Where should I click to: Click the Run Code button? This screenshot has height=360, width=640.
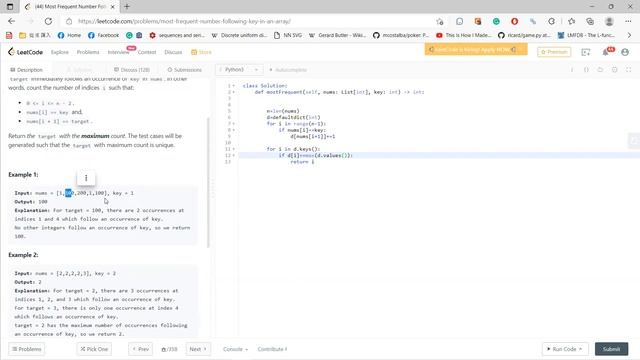(x=565, y=349)
